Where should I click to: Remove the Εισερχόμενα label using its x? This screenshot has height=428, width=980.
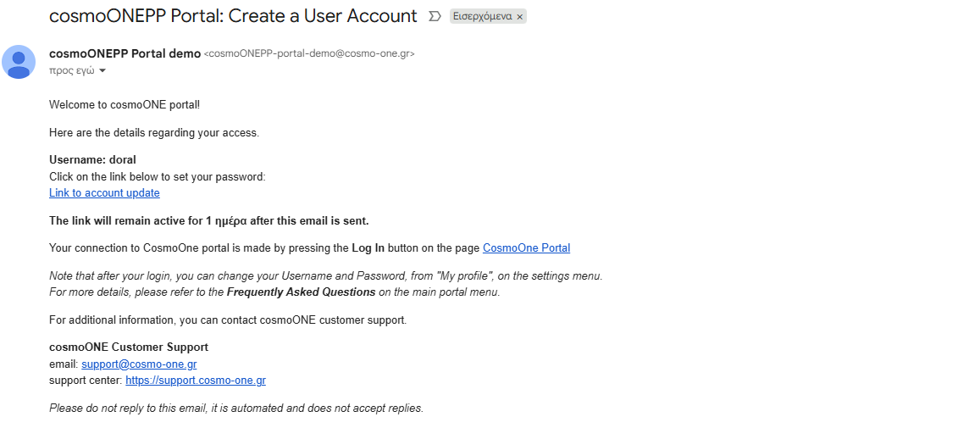pos(519,17)
